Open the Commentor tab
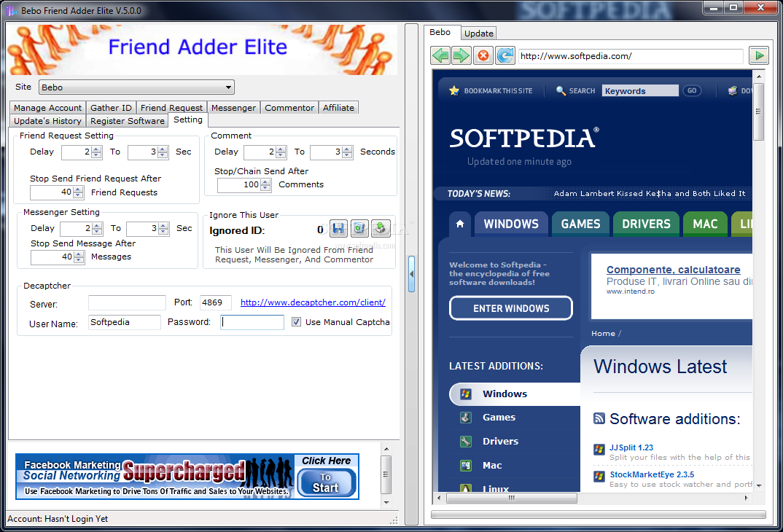The width and height of the screenshot is (783, 532). click(x=289, y=108)
